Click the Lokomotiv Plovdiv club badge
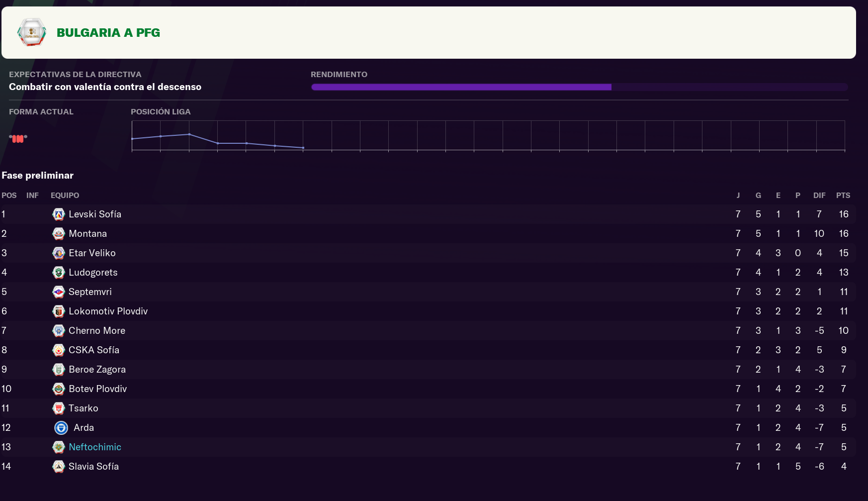The width and height of the screenshot is (868, 501). pyautogui.click(x=59, y=311)
